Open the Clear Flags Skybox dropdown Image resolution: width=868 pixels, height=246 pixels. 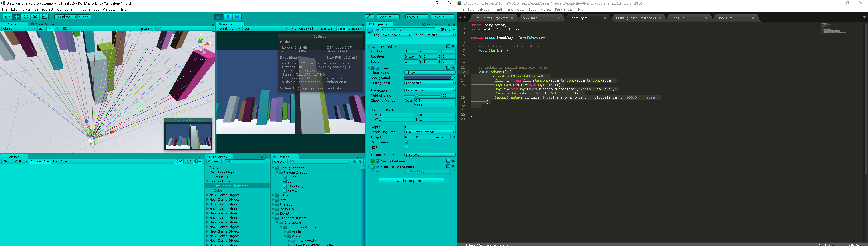pyautogui.click(x=430, y=73)
